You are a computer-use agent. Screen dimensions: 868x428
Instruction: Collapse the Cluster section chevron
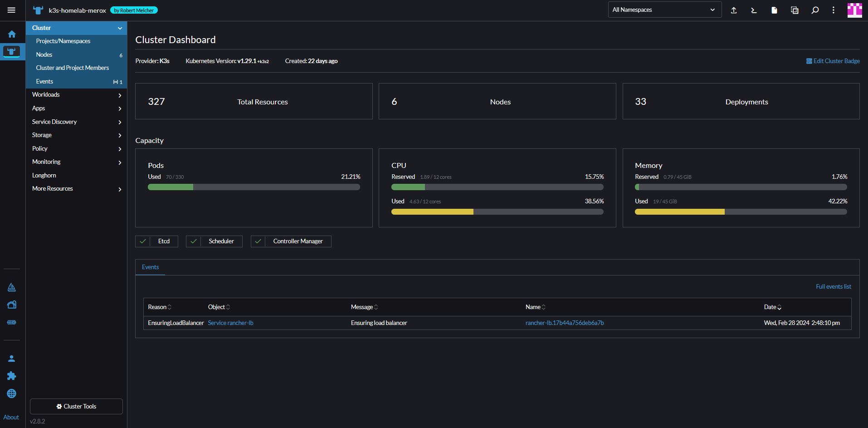click(x=120, y=28)
